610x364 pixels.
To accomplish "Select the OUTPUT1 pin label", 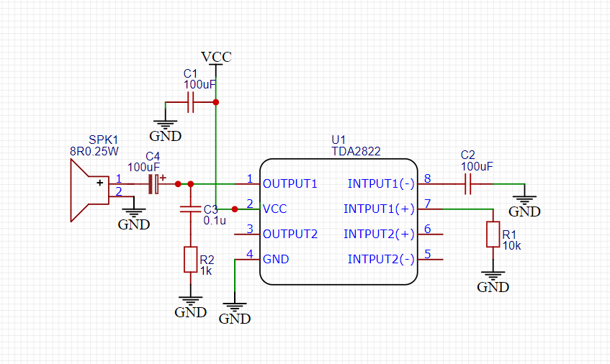I will [290, 183].
